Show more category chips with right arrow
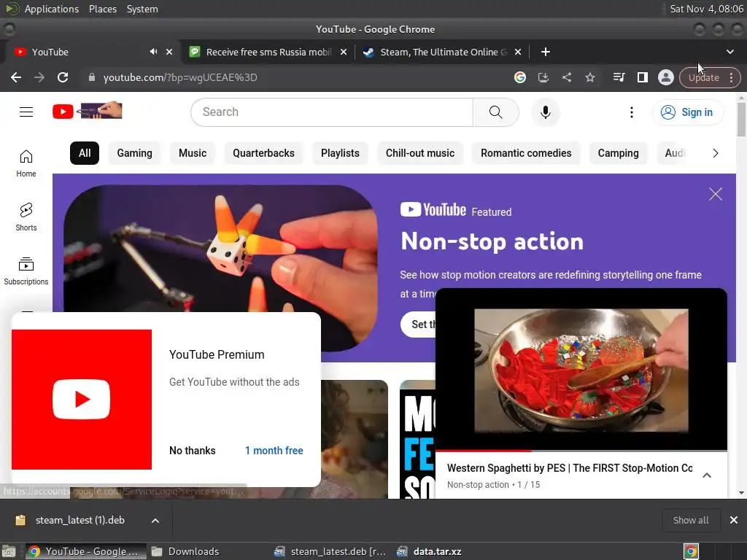The image size is (747, 560). tap(715, 153)
